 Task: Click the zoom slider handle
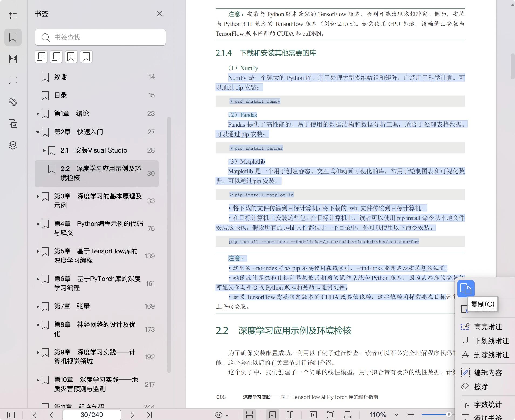pyautogui.click(x=449, y=414)
